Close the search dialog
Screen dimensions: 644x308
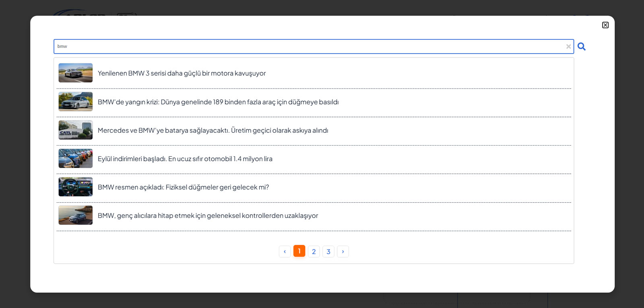(x=605, y=25)
